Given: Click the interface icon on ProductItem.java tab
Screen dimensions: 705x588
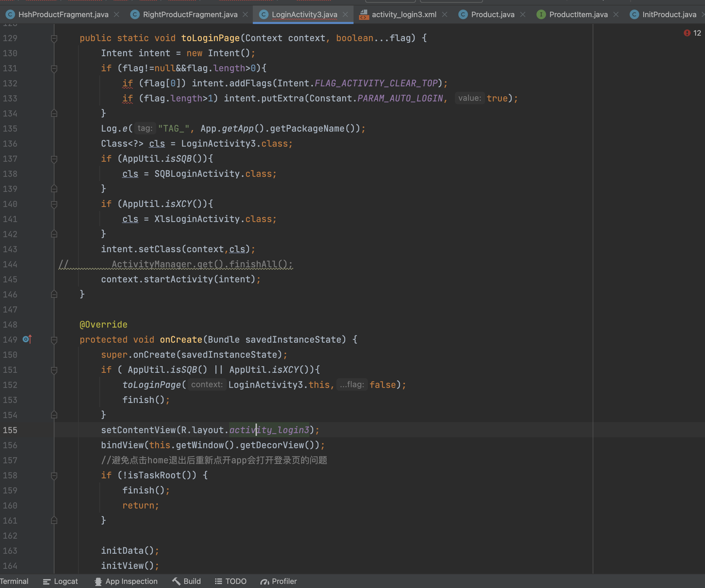Looking at the screenshot, I should (541, 14).
